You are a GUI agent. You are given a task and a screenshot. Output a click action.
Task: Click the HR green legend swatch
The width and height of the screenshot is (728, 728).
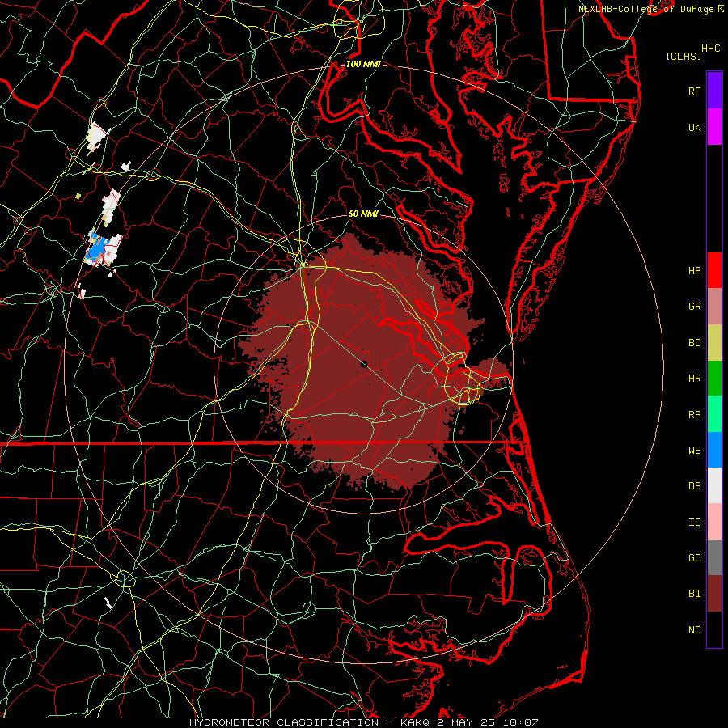coord(714,379)
